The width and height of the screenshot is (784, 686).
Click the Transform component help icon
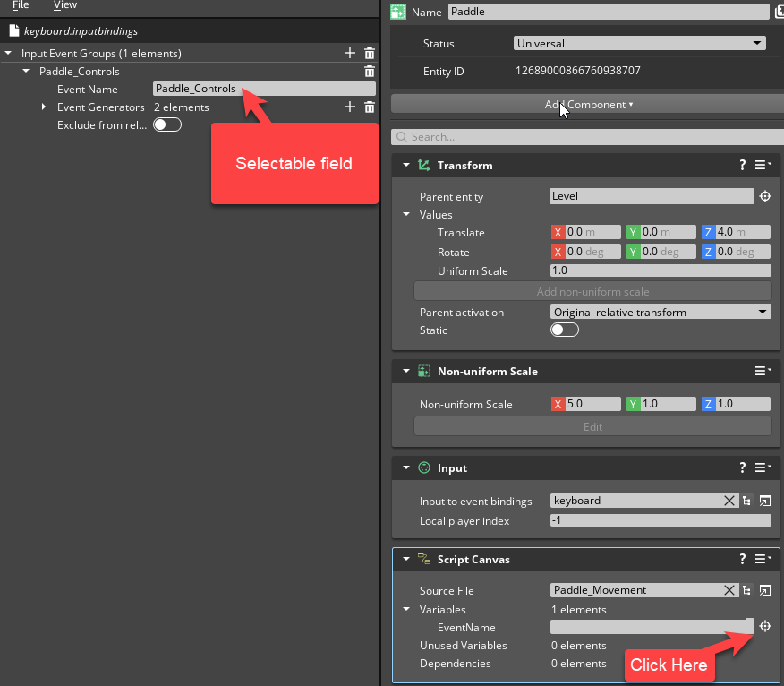(742, 165)
